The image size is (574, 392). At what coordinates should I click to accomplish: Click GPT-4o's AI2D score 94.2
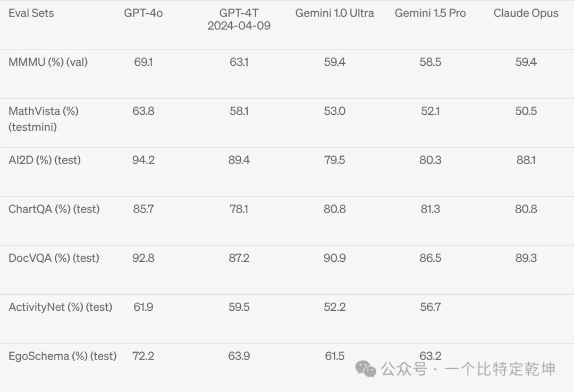pos(143,160)
